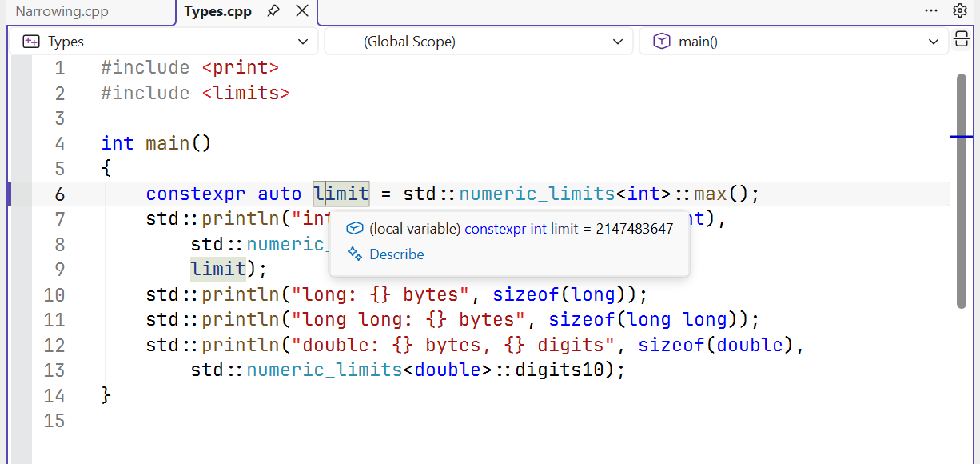Toggle pin on Types.cpp tab

tap(273, 11)
